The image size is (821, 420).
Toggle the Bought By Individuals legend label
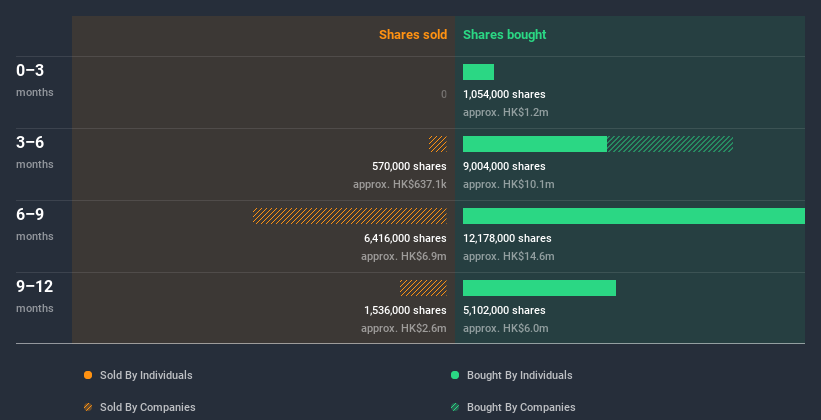point(519,375)
